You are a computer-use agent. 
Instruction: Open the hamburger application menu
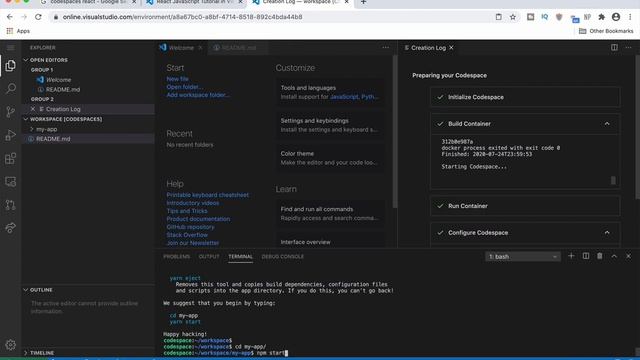pos(11,48)
